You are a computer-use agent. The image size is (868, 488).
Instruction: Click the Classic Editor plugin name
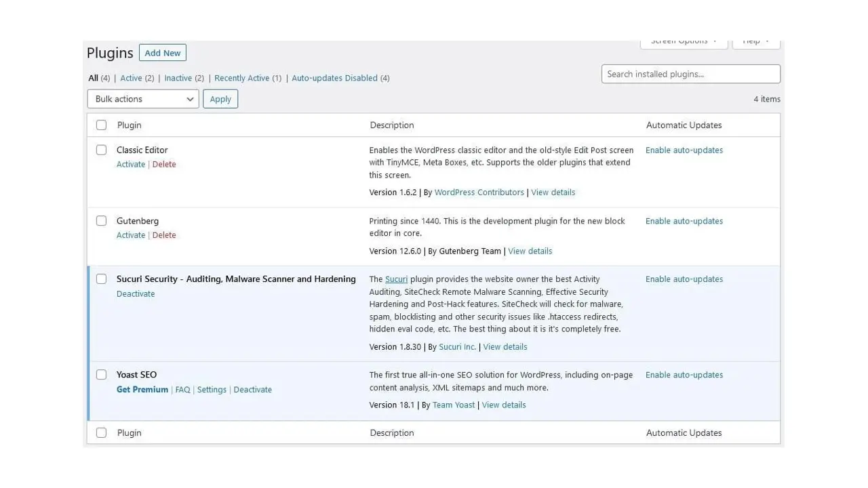142,150
